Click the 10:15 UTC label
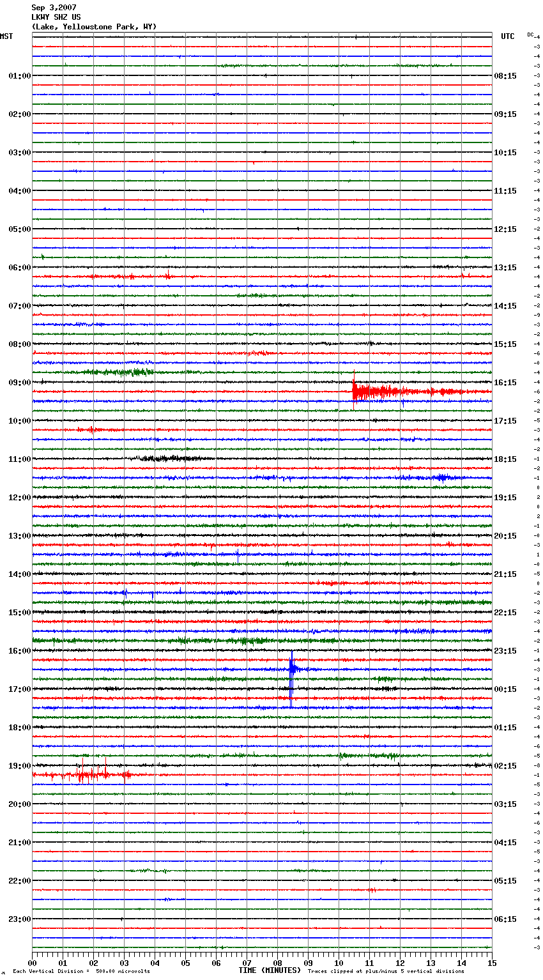 pos(505,153)
